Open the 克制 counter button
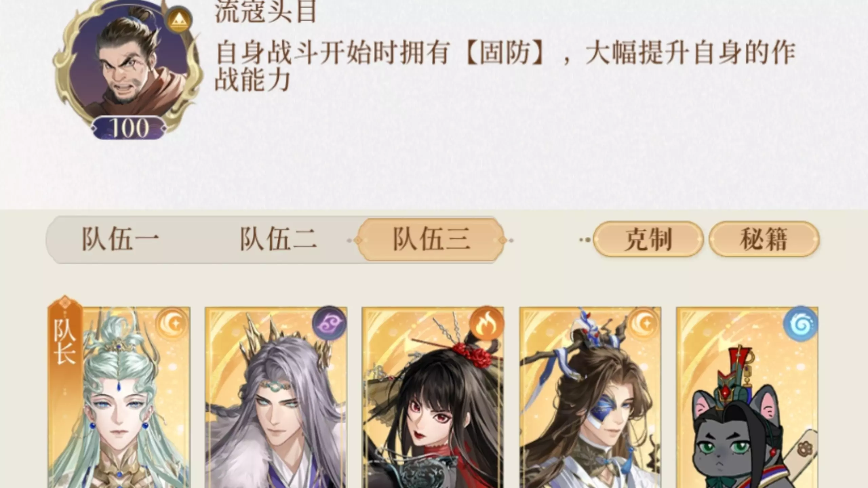 [648, 239]
